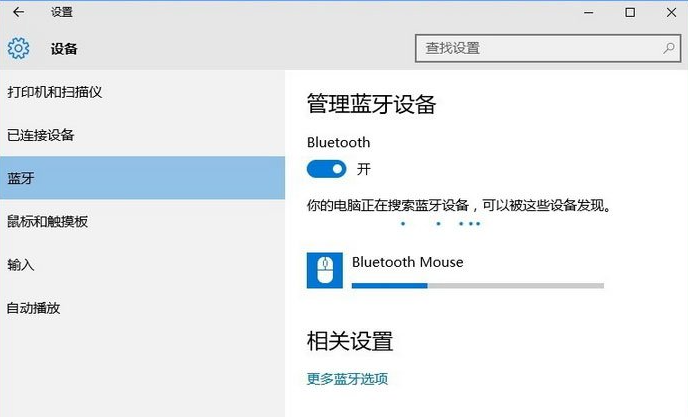Image resolution: width=688 pixels, height=417 pixels.
Task: Click the 管理蓝牙设备 heading
Action: point(371,104)
